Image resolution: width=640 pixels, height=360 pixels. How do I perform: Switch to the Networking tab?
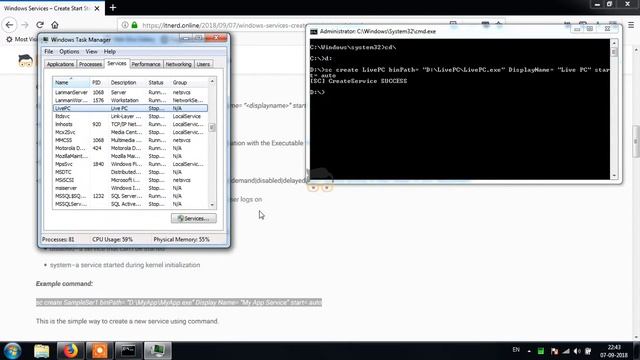coord(178,64)
